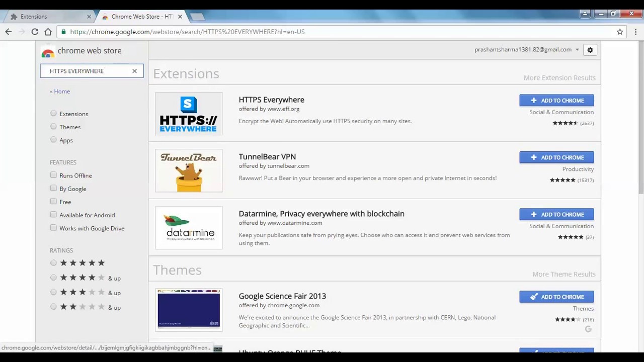Image resolution: width=644 pixels, height=362 pixels.
Task: Open Chrome's three-dot menu
Action: point(636,32)
